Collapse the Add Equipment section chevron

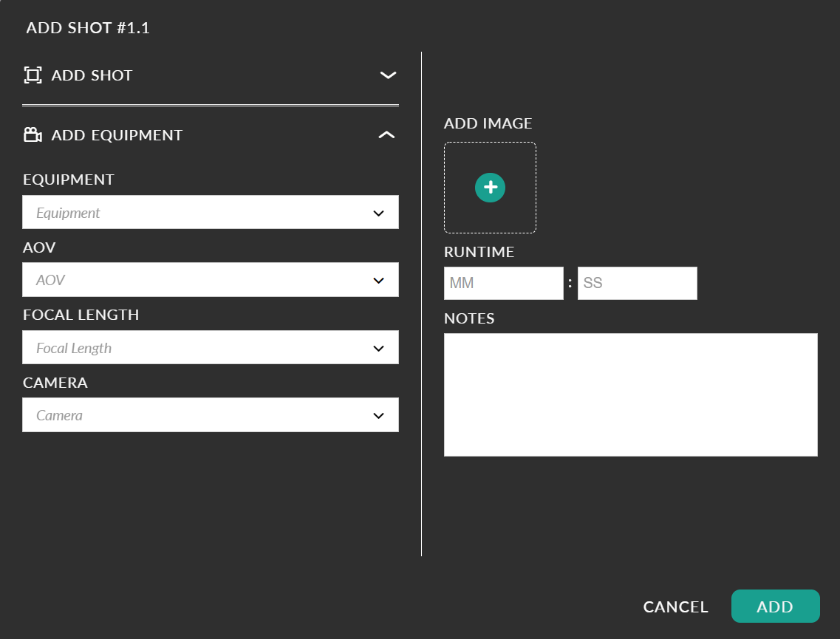point(387,135)
